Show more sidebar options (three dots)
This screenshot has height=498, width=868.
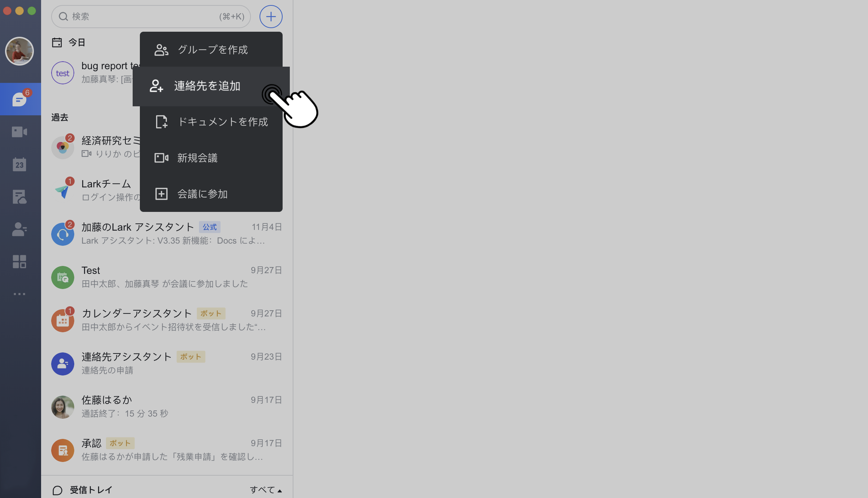[x=19, y=294]
